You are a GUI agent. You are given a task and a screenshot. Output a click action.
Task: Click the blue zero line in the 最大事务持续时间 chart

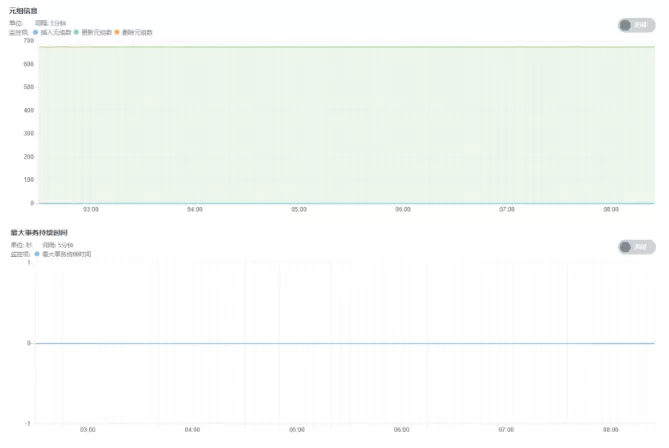(x=340, y=343)
